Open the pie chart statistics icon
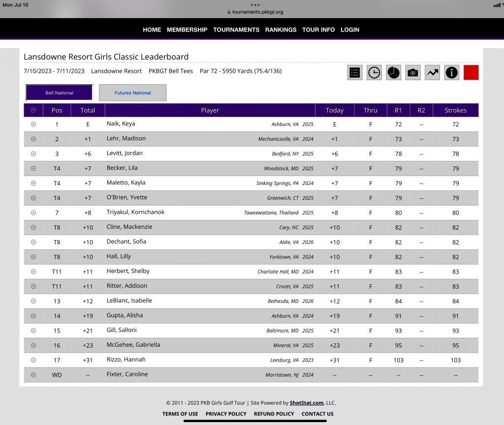This screenshot has width=504, height=425. 393,73
